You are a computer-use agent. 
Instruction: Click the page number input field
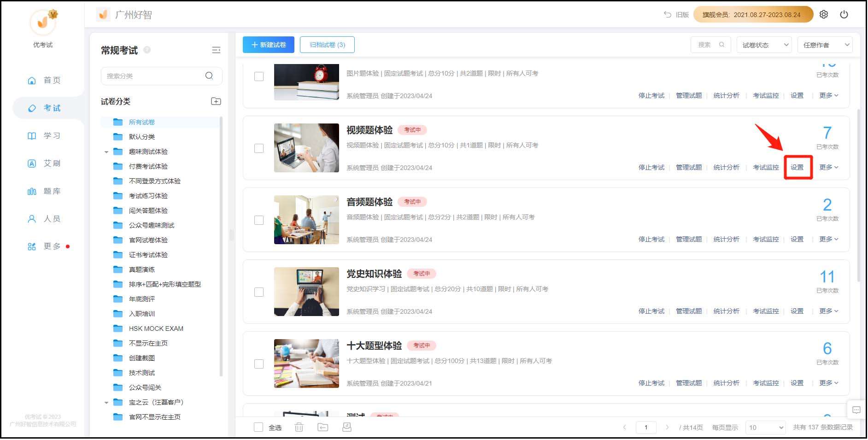646,427
